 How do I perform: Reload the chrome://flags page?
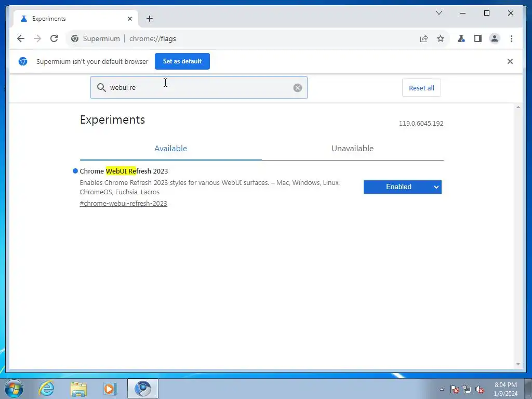pyautogui.click(x=54, y=38)
